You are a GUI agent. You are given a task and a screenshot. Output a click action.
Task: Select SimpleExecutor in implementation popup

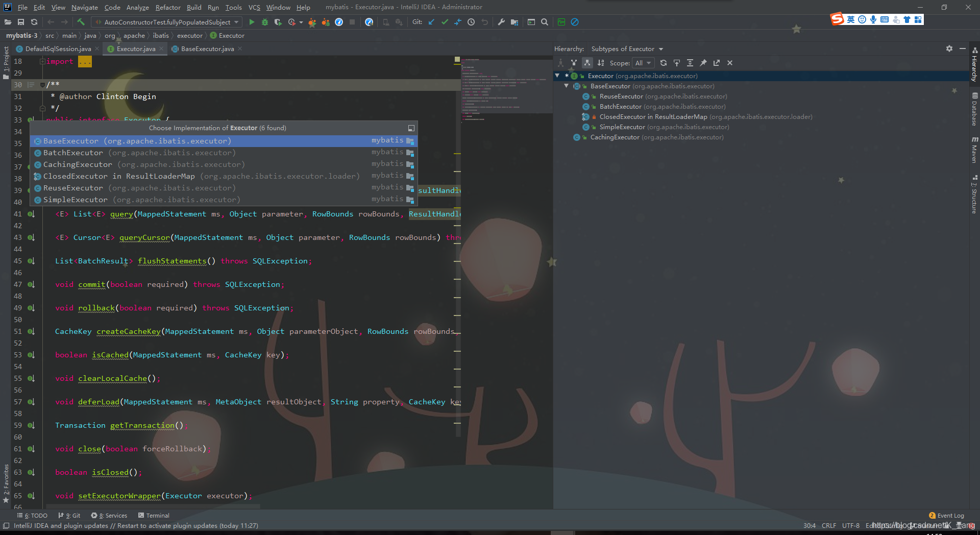[x=224, y=200]
